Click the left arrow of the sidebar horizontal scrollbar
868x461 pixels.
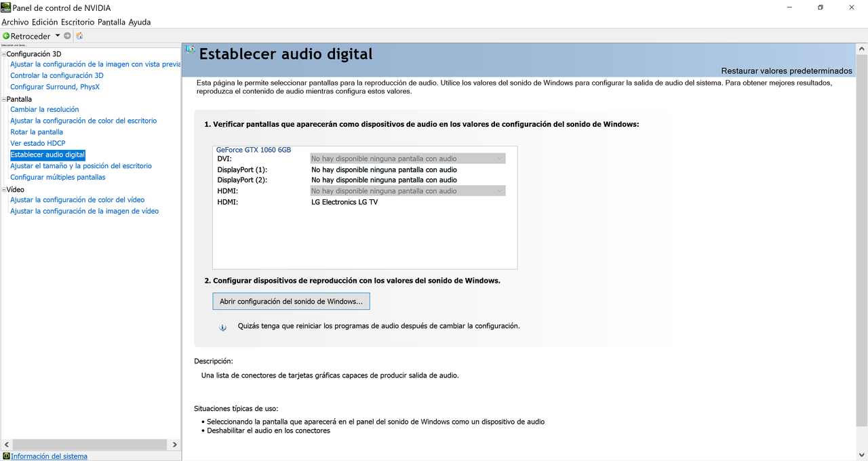(7, 445)
